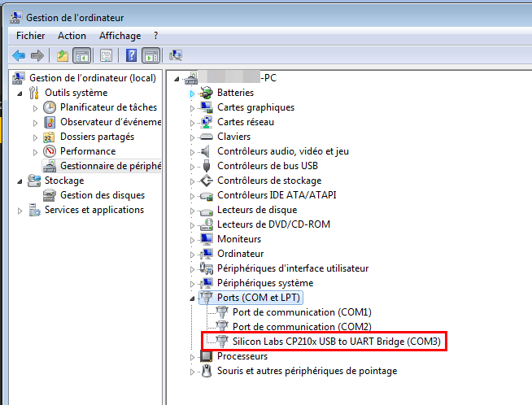Click the Performance icon in left tree
Image resolution: width=532 pixels, height=405 pixels.
click(x=50, y=151)
